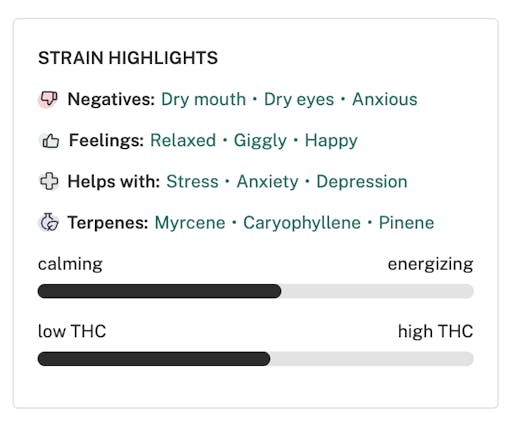
Task: Click the medical cross Helps with icon
Action: 49,182
